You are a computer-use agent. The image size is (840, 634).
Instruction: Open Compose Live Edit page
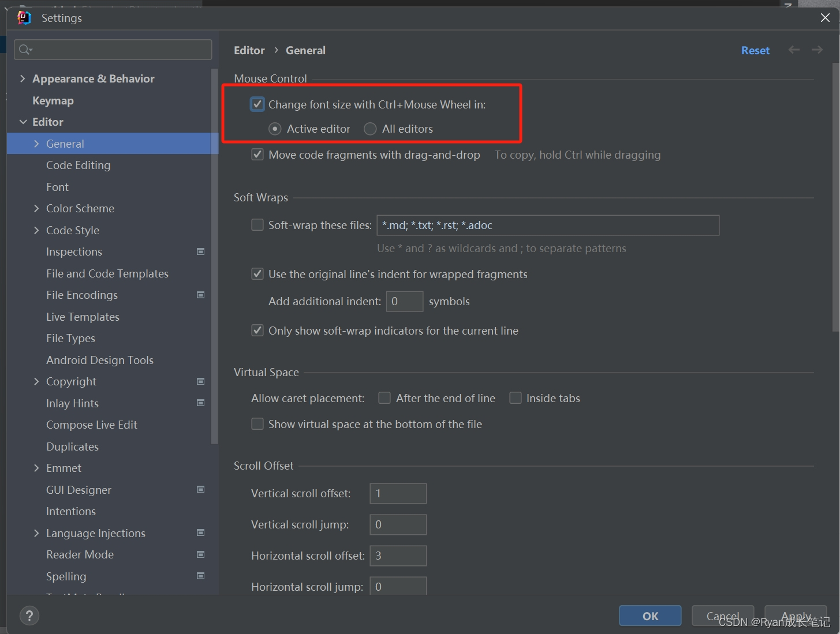tap(92, 425)
